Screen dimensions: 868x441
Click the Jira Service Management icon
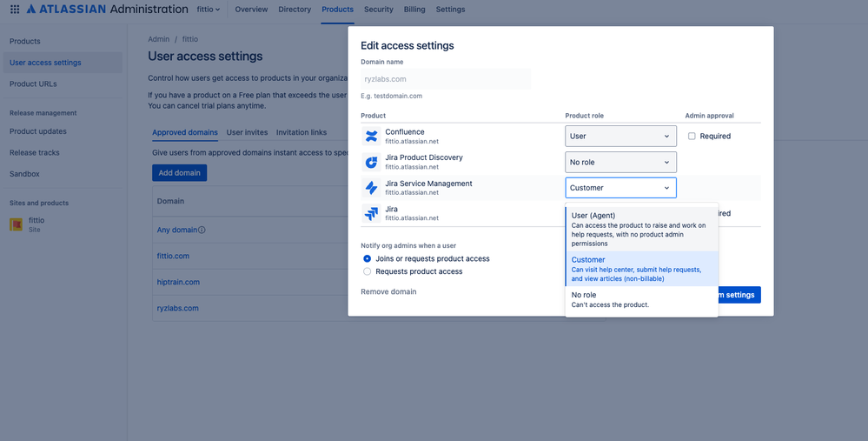click(x=372, y=188)
